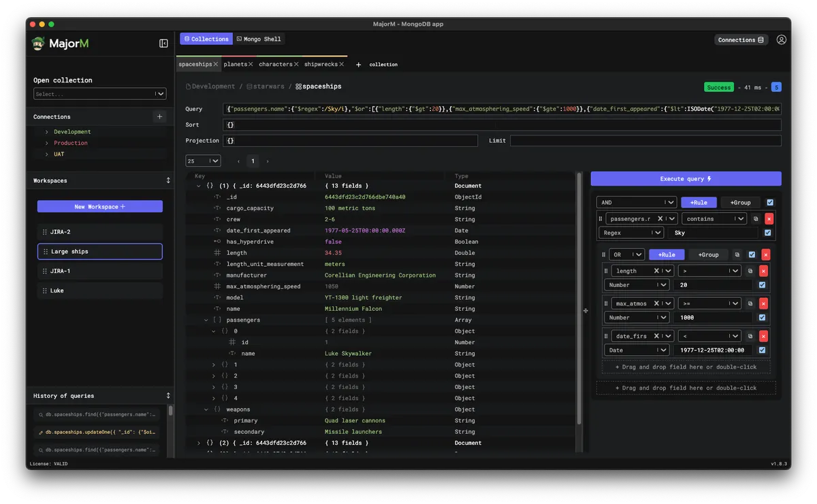The image size is (817, 504).
Task: Duplicate the OR group via copy icon
Action: tap(737, 254)
